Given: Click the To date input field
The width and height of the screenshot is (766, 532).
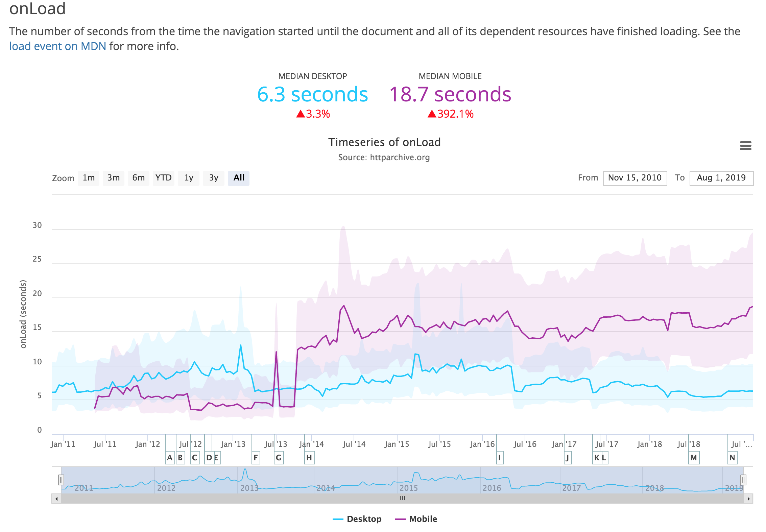Looking at the screenshot, I should tap(721, 178).
